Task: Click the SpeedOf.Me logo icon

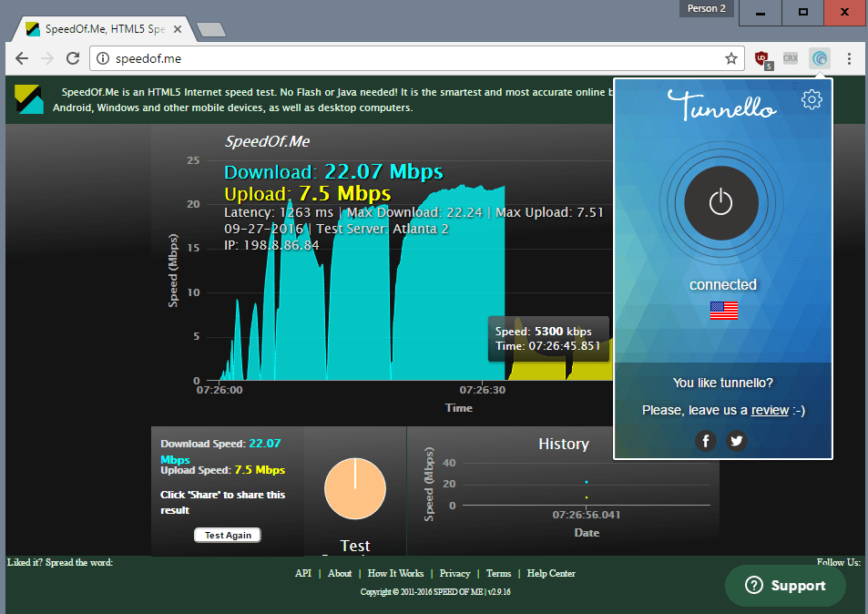Action: coord(29,99)
